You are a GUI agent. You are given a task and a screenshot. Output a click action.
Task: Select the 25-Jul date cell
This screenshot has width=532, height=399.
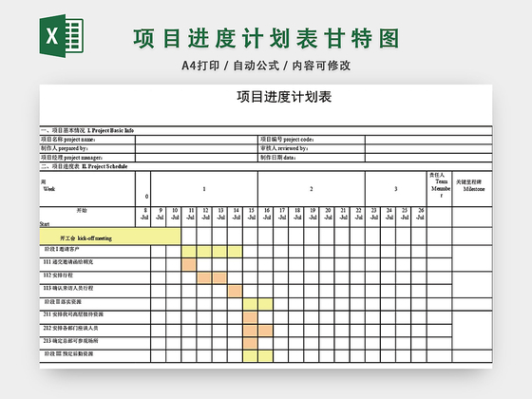click(x=405, y=217)
